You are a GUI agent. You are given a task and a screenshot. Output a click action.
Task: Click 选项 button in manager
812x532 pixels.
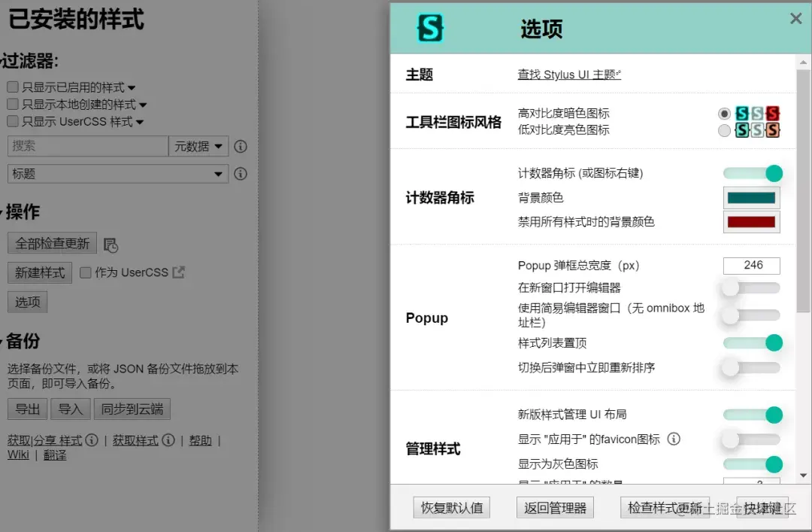click(x=28, y=302)
